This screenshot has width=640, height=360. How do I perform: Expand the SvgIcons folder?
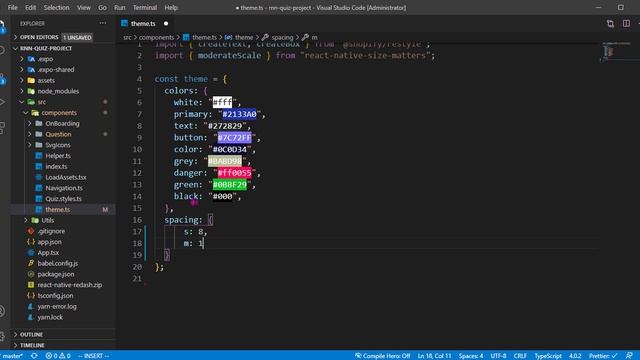[58, 145]
